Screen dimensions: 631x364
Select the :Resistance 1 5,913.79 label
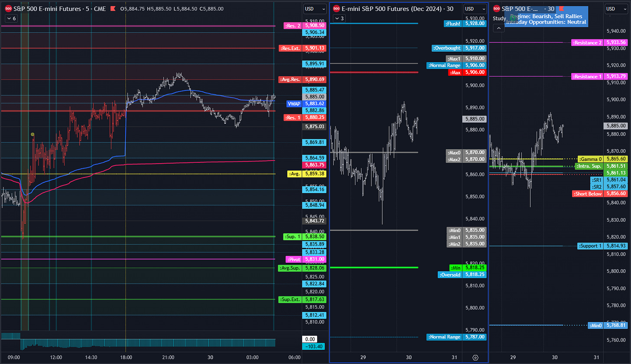coord(599,76)
